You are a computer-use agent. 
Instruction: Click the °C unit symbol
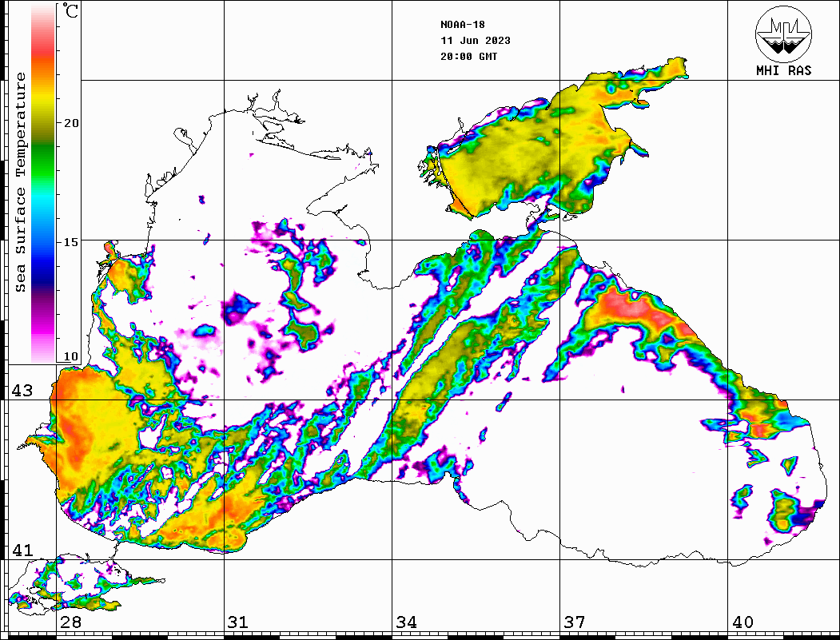coord(71,13)
